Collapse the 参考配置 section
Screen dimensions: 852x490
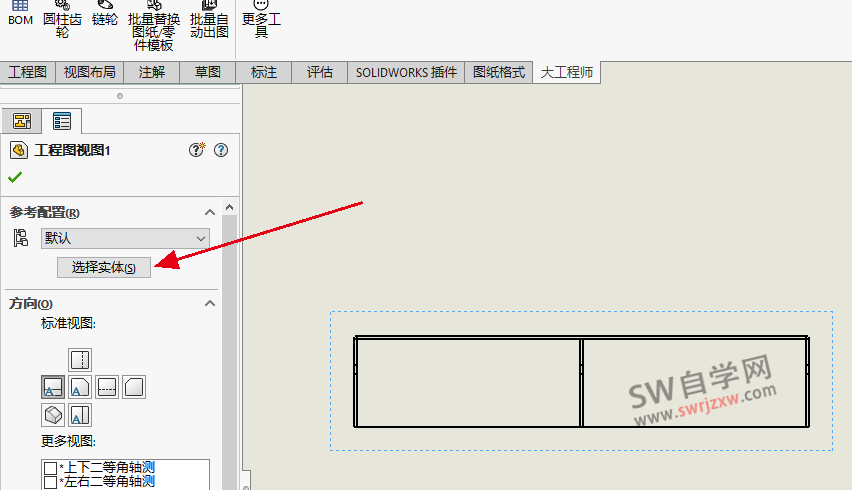(210, 212)
